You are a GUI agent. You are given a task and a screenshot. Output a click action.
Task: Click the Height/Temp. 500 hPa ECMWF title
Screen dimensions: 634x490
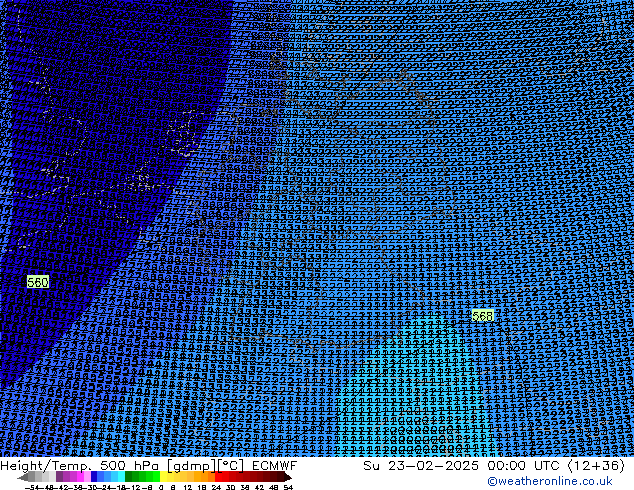pyautogui.click(x=148, y=466)
